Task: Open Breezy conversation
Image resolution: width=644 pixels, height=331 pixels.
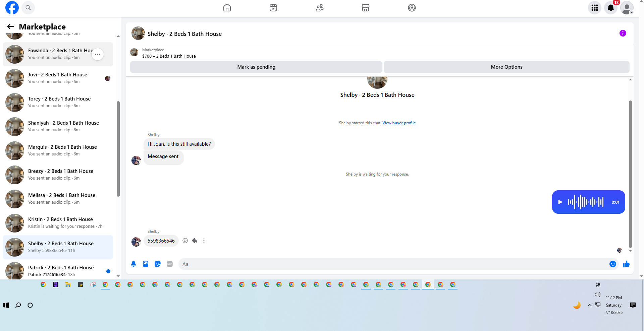Action: (58, 175)
